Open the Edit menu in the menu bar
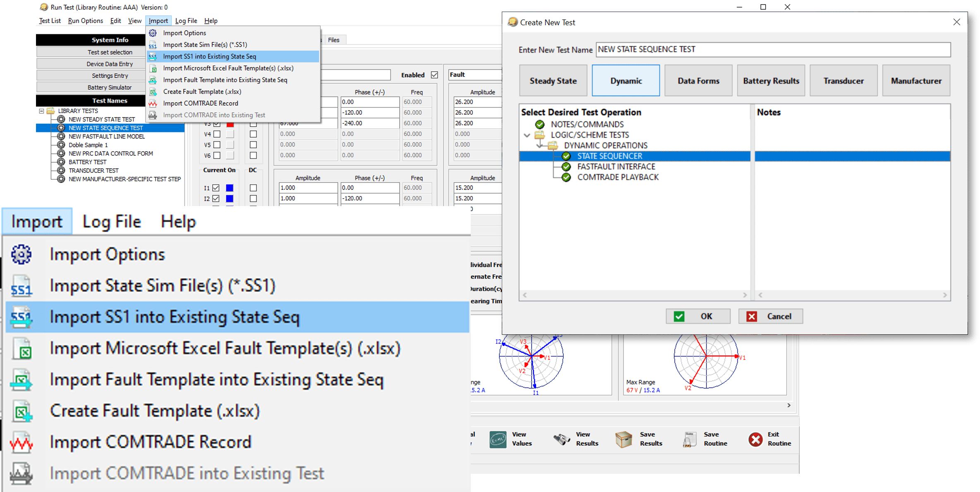Image resolution: width=980 pixels, height=492 pixels. pyautogui.click(x=115, y=21)
